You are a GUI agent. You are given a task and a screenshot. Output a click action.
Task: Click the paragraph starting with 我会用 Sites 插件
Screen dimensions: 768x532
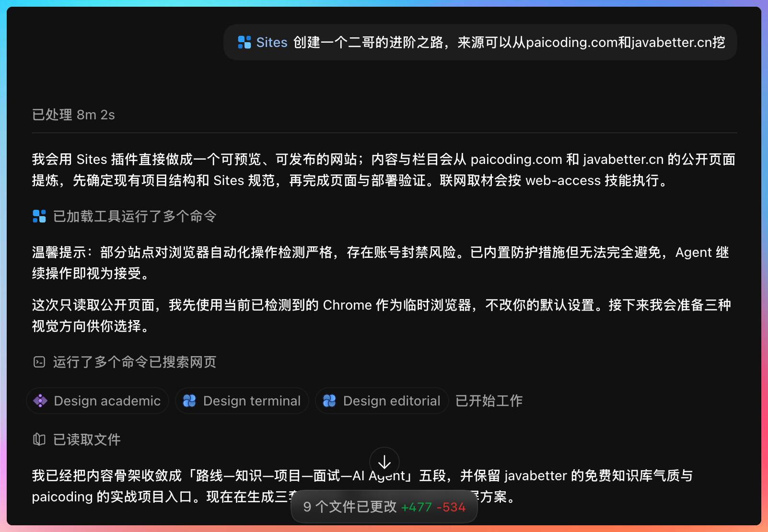tap(384, 170)
